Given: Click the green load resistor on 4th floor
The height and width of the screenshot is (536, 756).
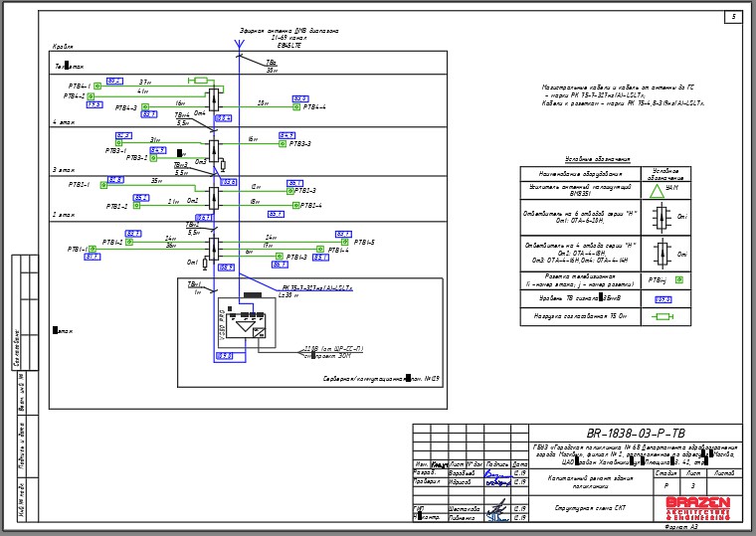Looking at the screenshot, I should 198,80.
